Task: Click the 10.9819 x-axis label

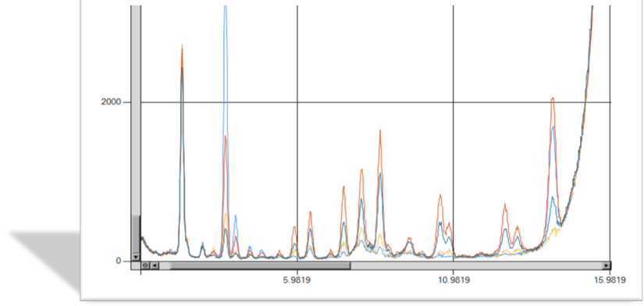Action: coord(453,280)
